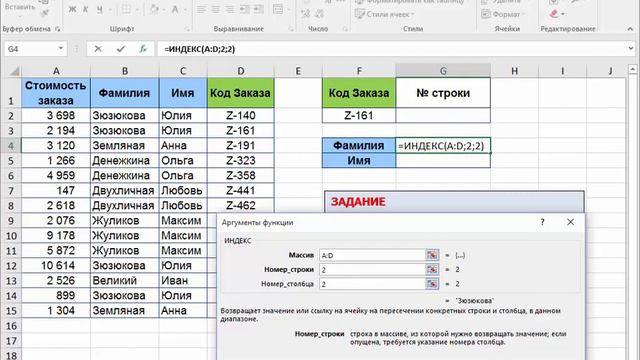
Task: Select cell containing Z-161 in column F
Action: (359, 116)
